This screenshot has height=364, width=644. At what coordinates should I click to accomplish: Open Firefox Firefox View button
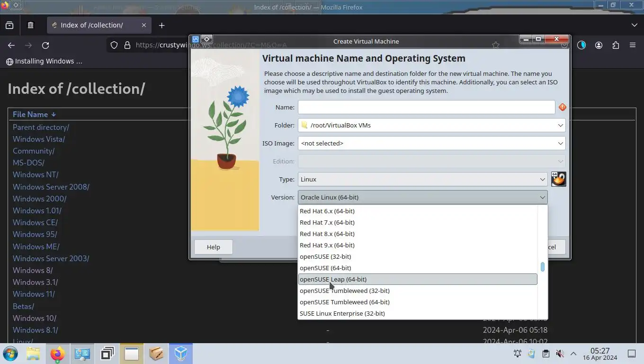9,25
